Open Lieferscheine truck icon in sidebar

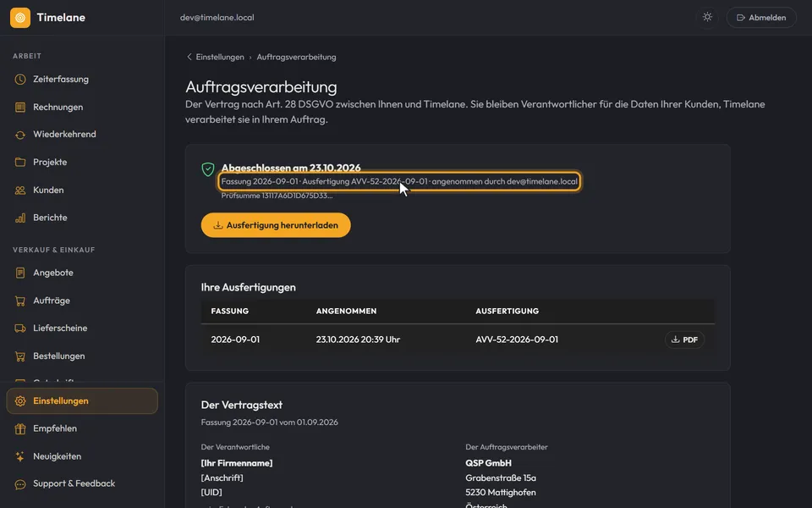(20, 329)
